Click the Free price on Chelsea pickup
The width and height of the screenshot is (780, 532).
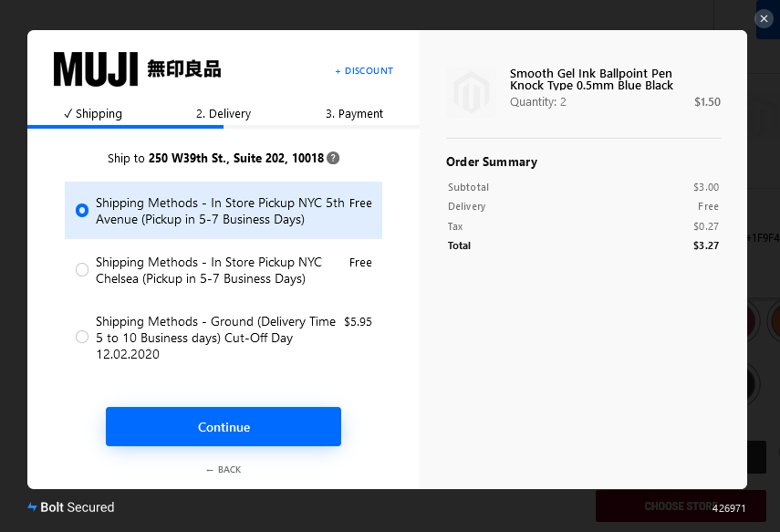[360, 262]
